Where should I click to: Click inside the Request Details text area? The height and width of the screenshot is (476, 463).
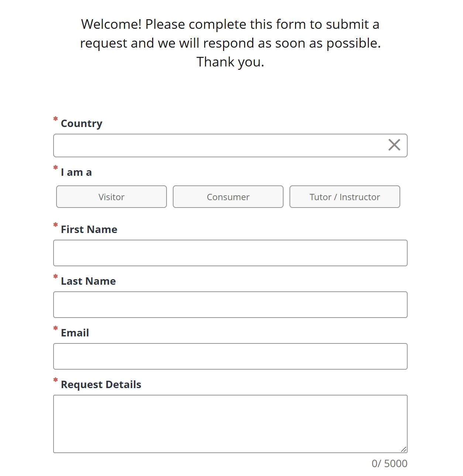[230, 421]
